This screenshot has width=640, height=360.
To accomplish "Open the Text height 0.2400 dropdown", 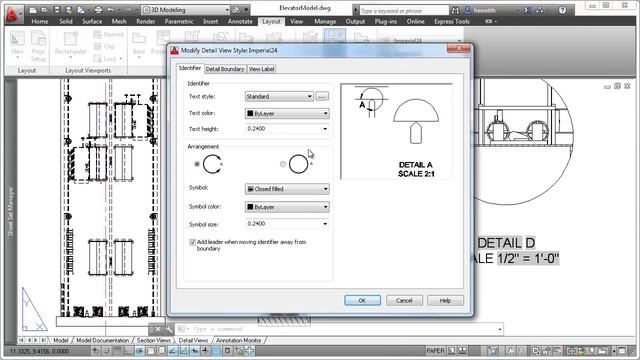I will (287, 129).
